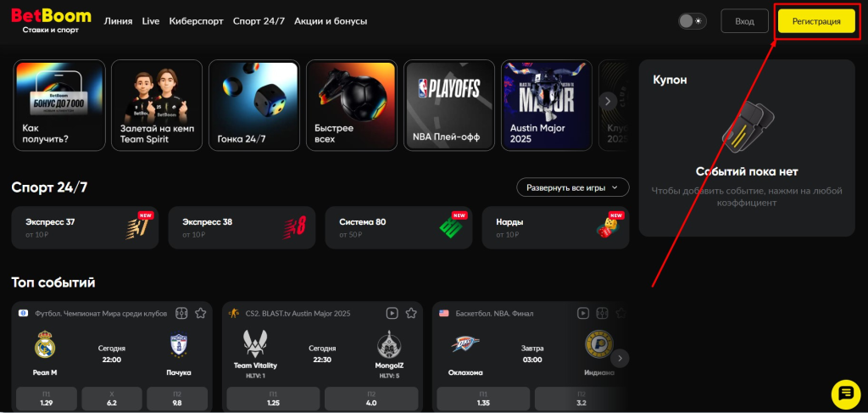Open the Austin Major 2025 banner

pyautogui.click(x=547, y=105)
